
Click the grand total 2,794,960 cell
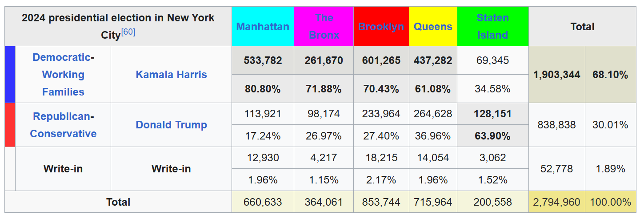pos(556,202)
